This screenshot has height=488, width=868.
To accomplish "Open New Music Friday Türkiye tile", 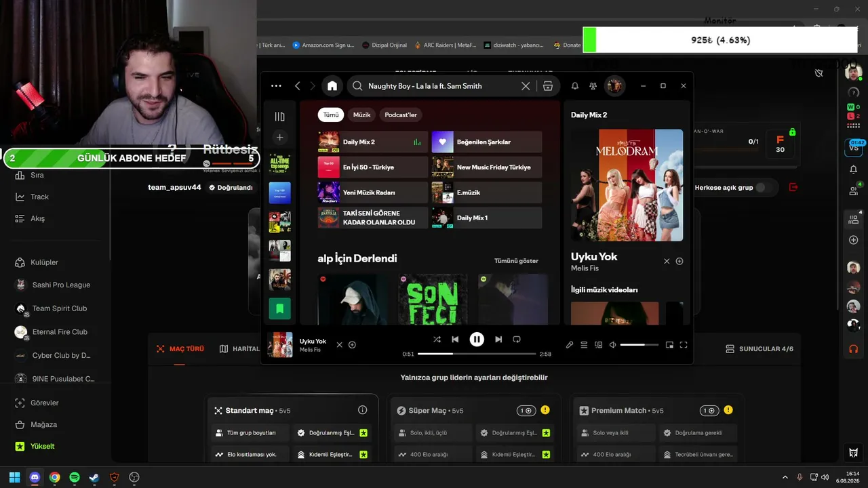I will coord(487,167).
